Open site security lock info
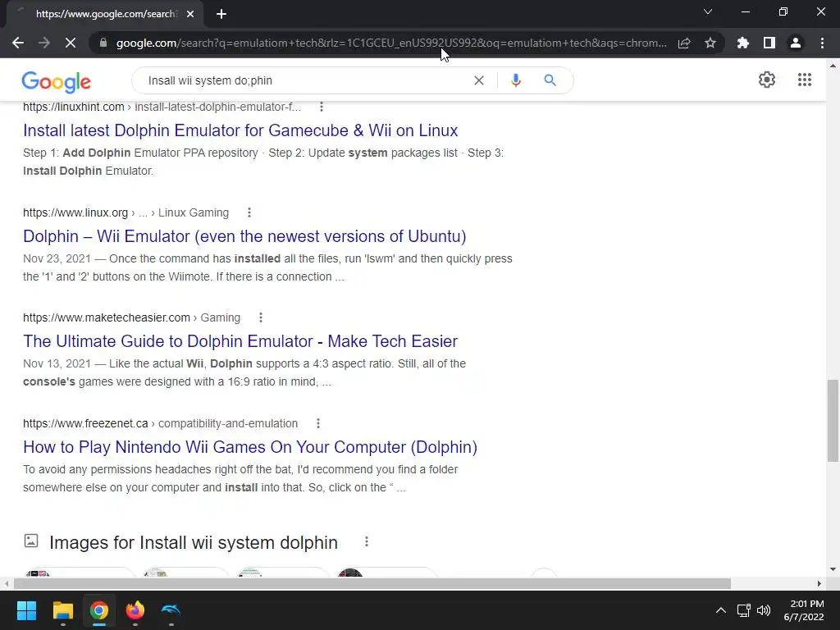 pyautogui.click(x=103, y=43)
